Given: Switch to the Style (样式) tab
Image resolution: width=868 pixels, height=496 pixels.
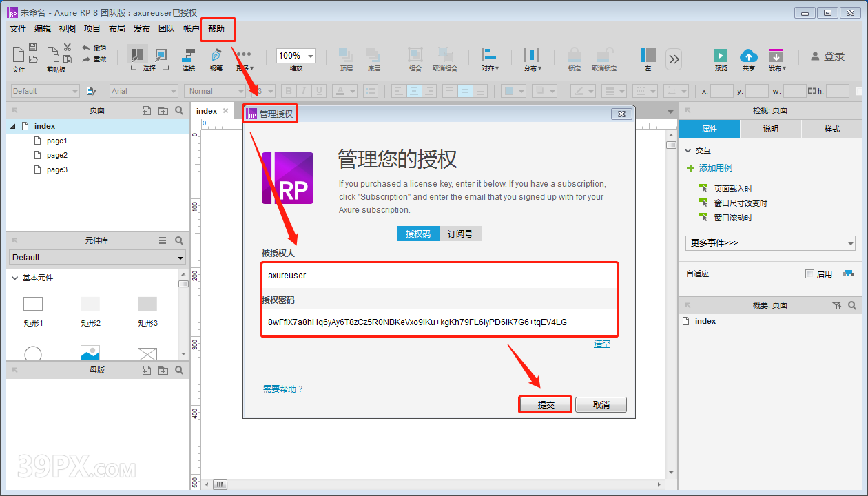Looking at the screenshot, I should click(x=832, y=129).
